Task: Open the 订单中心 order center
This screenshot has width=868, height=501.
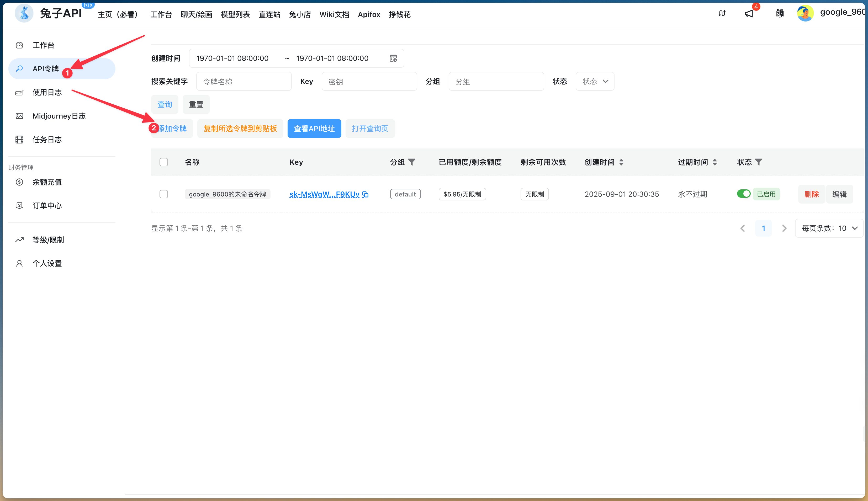Action: point(47,205)
